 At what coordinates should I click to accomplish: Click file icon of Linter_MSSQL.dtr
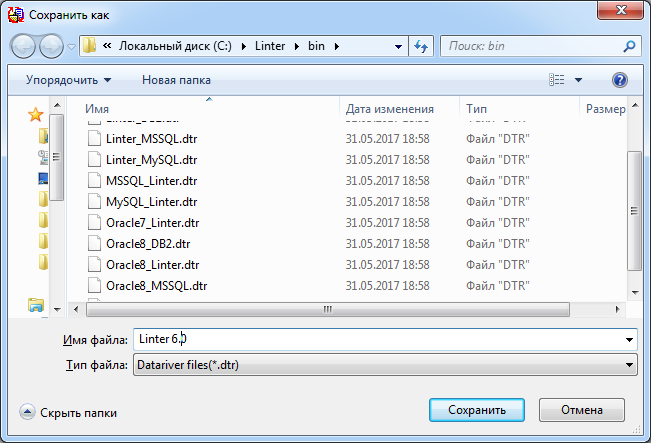coord(94,138)
